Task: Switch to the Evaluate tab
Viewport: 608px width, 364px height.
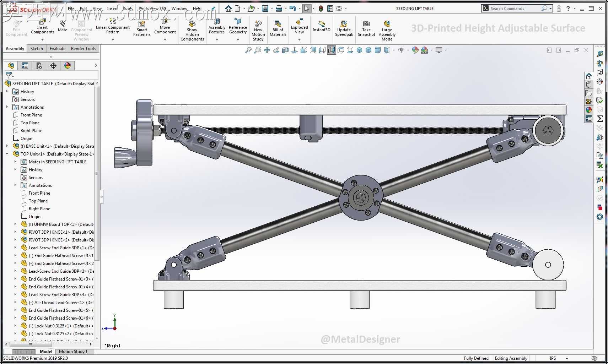Action: point(58,49)
